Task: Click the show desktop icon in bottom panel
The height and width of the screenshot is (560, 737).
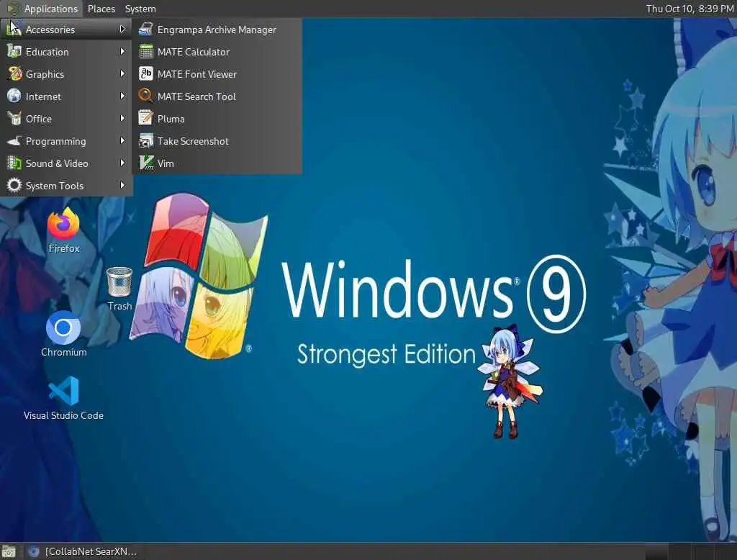Action: pos(9,551)
